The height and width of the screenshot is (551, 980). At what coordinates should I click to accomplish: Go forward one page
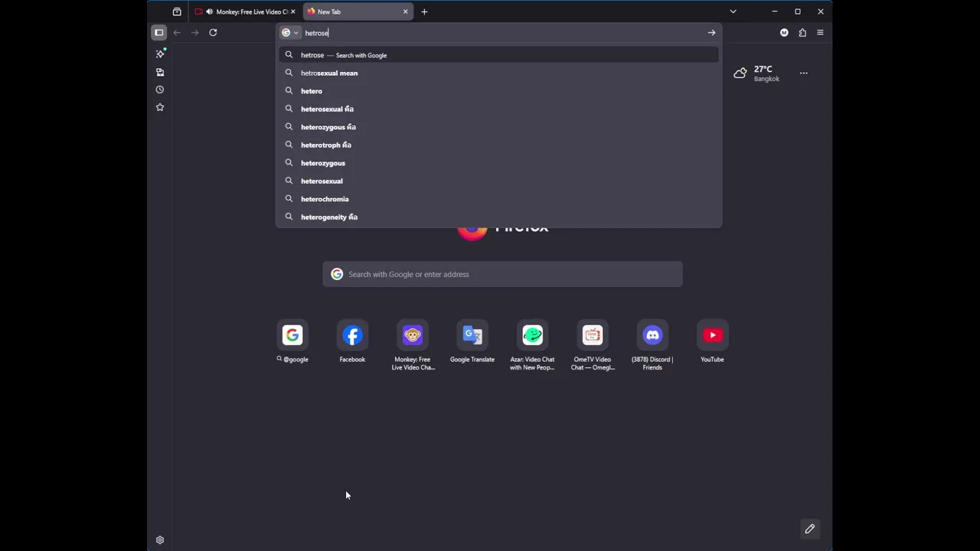[x=194, y=32]
